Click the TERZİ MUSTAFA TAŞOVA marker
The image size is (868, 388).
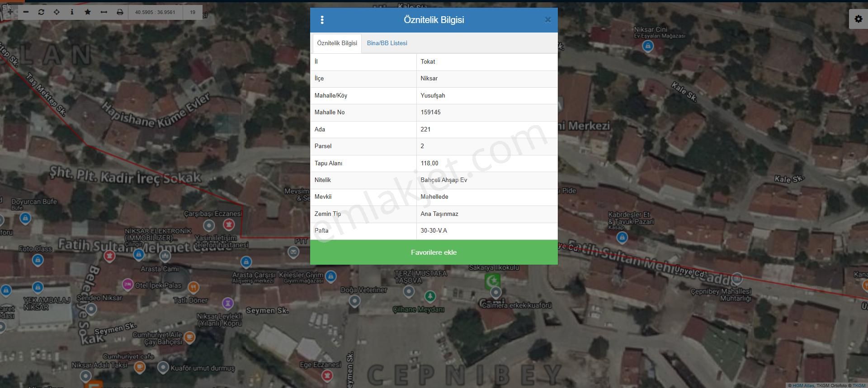point(409,291)
